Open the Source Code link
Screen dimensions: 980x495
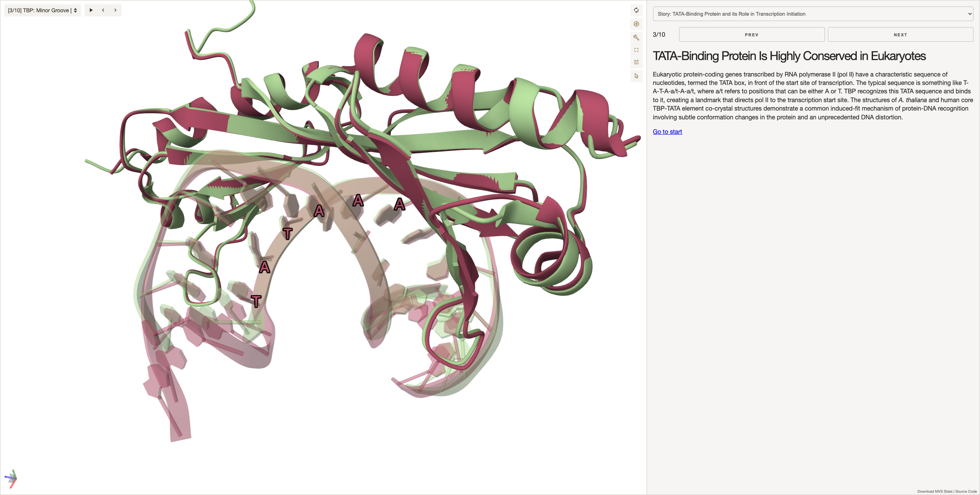coord(966,491)
